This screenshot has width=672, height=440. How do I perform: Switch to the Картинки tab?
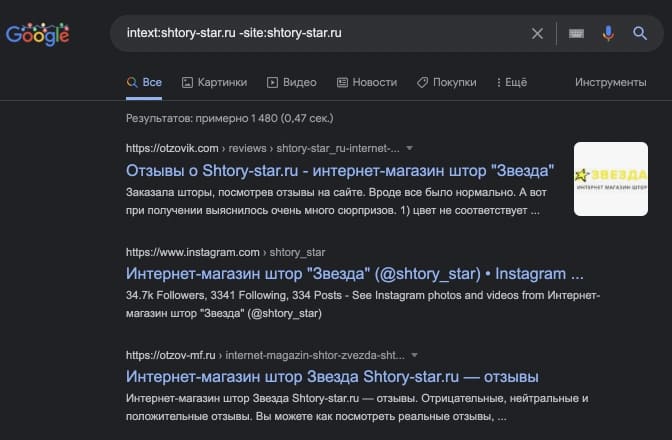coord(214,82)
